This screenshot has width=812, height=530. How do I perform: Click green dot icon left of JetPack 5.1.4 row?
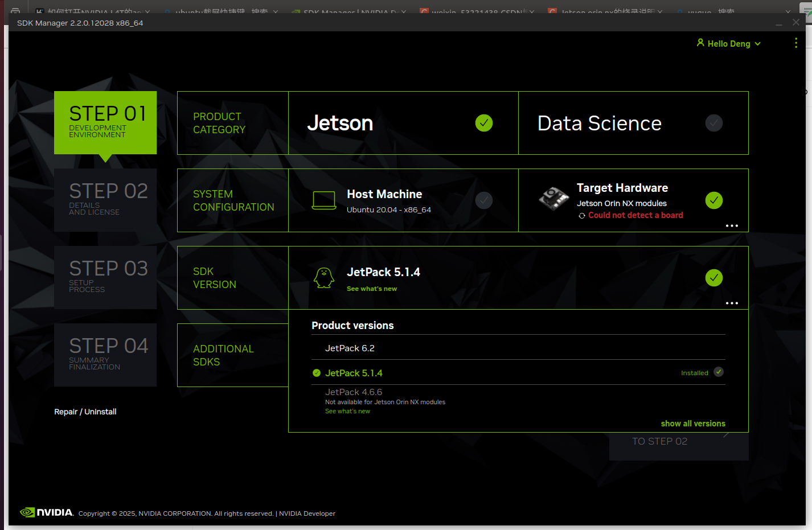tap(317, 373)
